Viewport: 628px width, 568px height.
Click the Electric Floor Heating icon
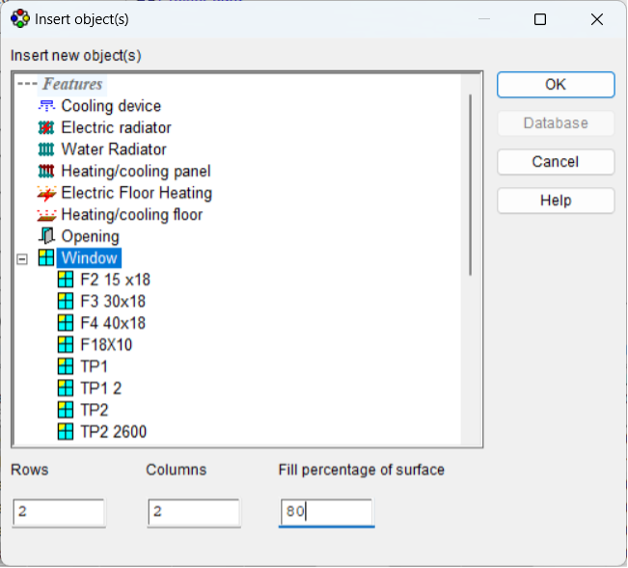tap(46, 193)
